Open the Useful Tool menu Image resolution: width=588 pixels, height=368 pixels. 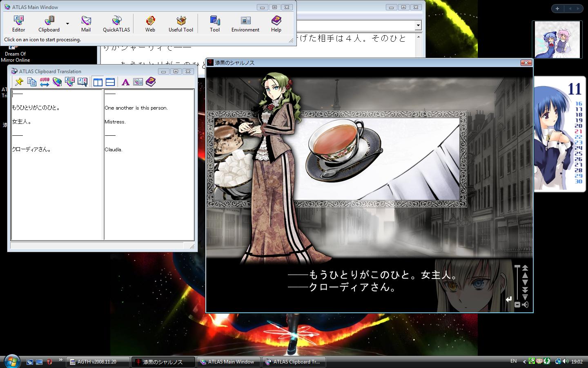click(181, 24)
